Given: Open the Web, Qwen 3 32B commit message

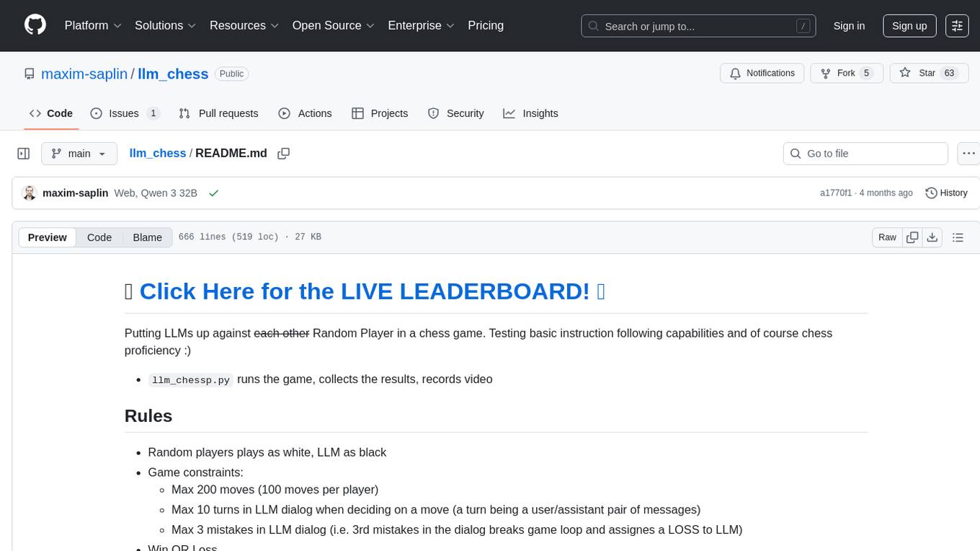Looking at the screenshot, I should click(156, 193).
